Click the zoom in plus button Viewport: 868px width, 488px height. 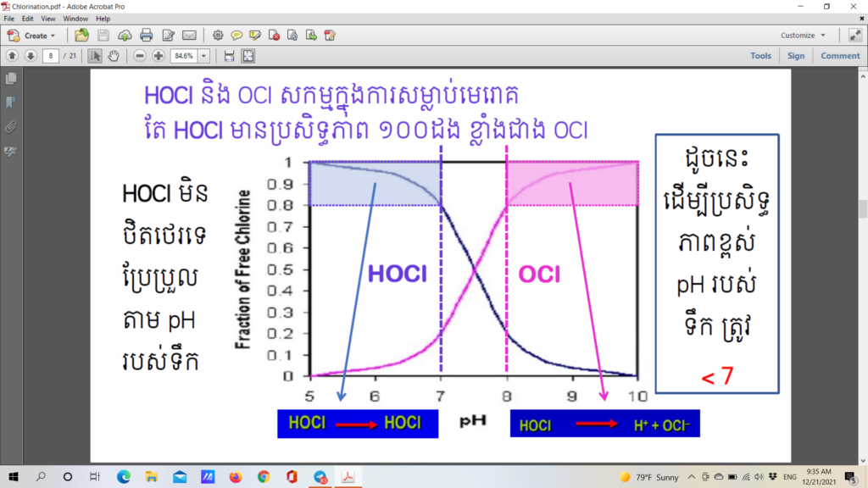click(158, 56)
